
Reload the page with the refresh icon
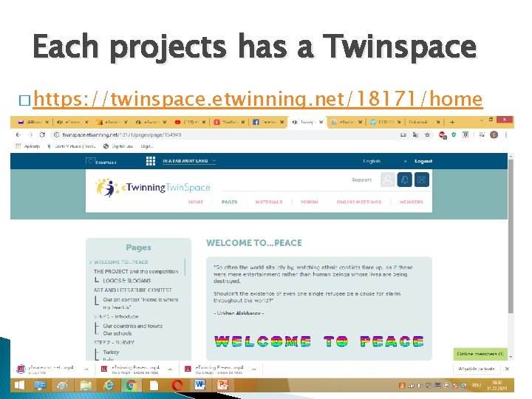click(42, 134)
